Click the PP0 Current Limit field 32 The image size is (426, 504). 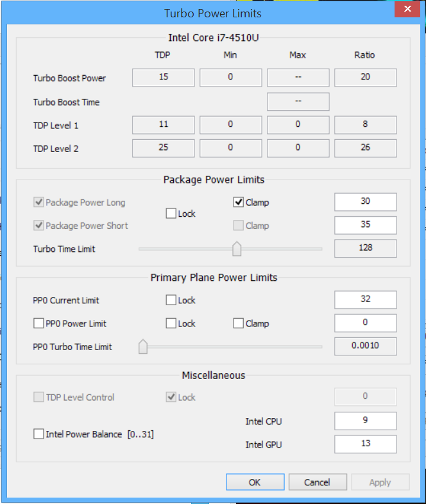(366, 299)
